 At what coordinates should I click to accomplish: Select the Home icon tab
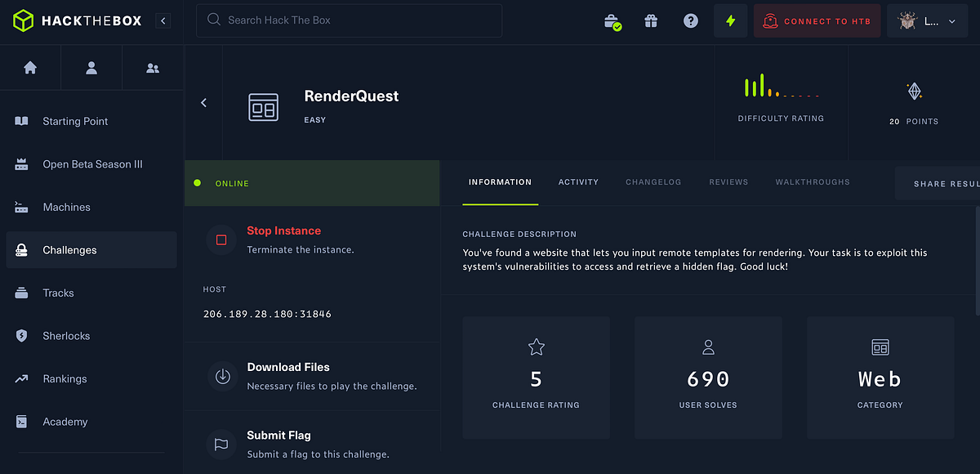point(30,67)
